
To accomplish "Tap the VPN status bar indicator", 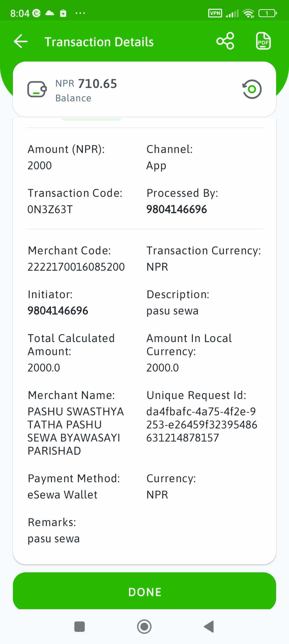I will click(215, 13).
